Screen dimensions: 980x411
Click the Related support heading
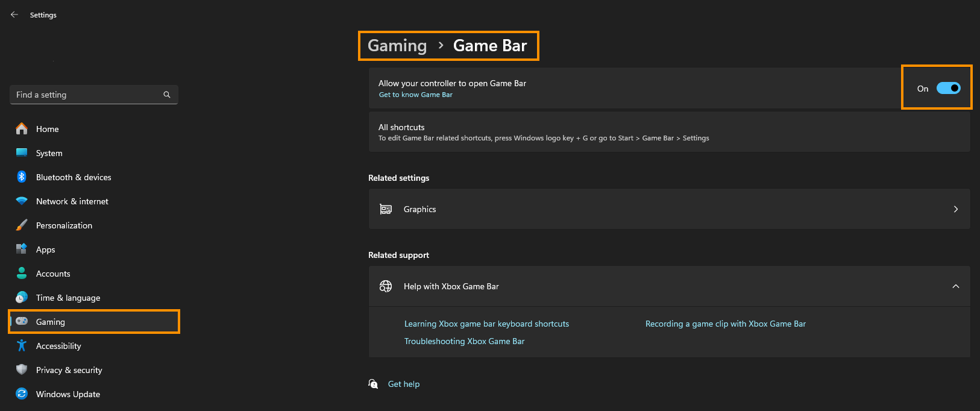(399, 255)
